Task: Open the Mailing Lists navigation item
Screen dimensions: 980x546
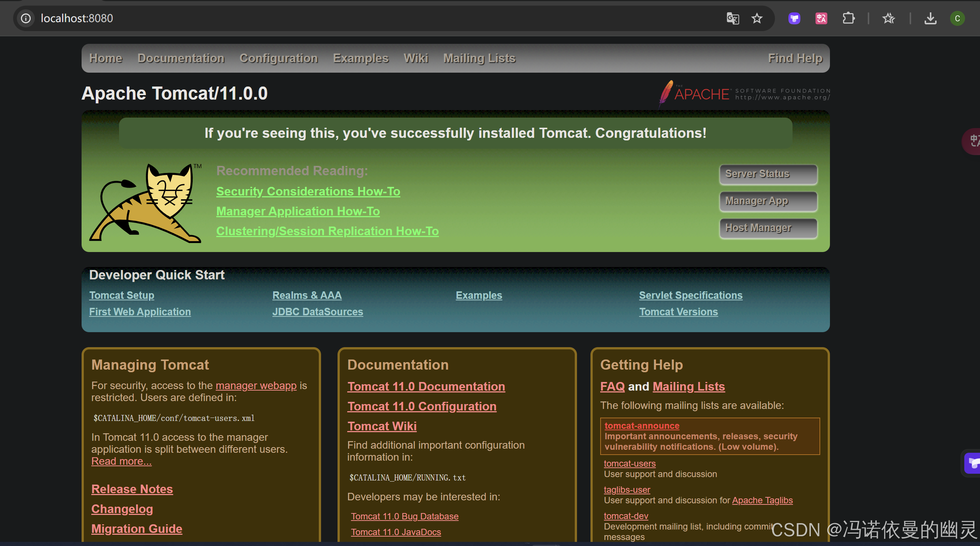Action: pos(479,58)
